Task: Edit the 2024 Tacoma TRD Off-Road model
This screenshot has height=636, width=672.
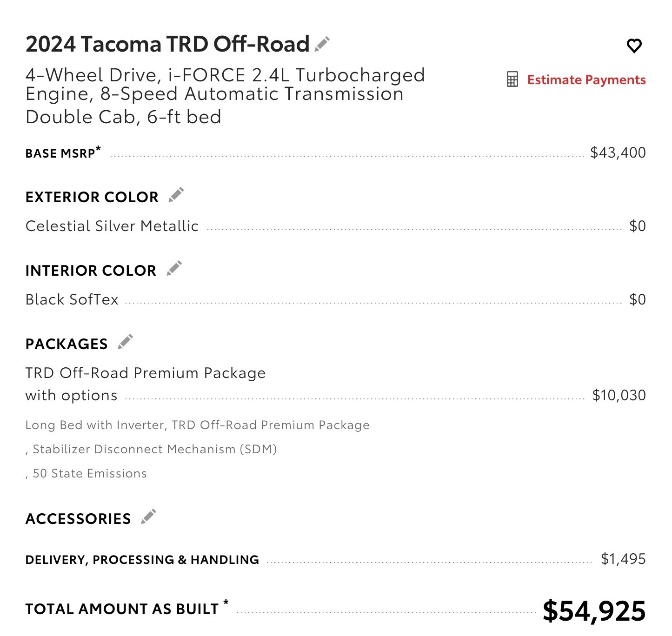Action: (322, 44)
